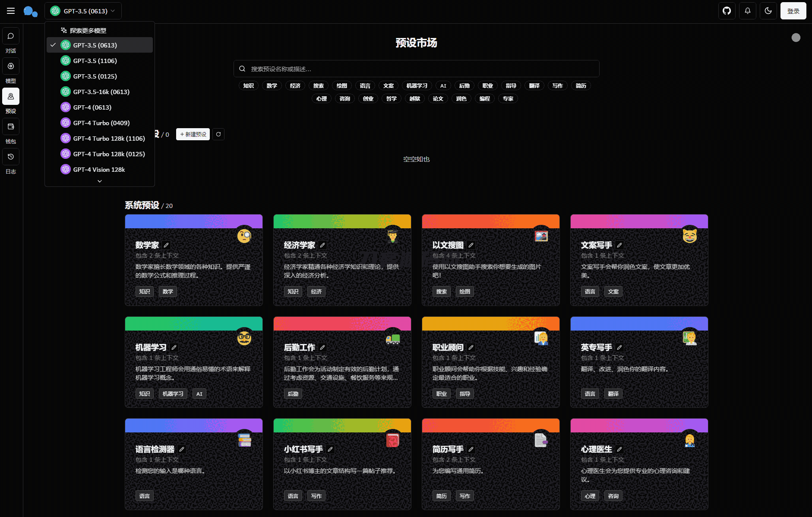The image size is (812, 517).
Task: Filter by the 翻译 tag chip
Action: click(x=534, y=85)
